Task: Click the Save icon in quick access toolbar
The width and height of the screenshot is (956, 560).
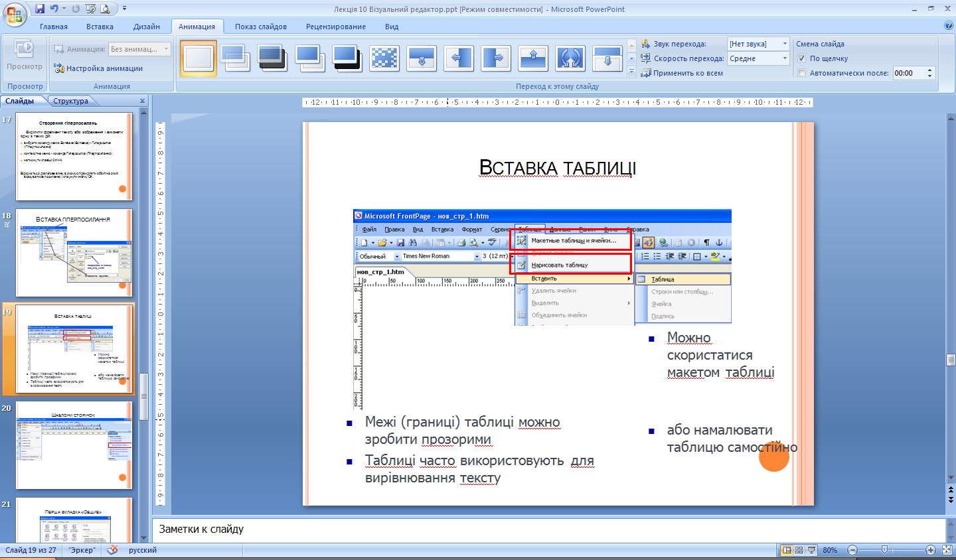Action: pos(40,9)
